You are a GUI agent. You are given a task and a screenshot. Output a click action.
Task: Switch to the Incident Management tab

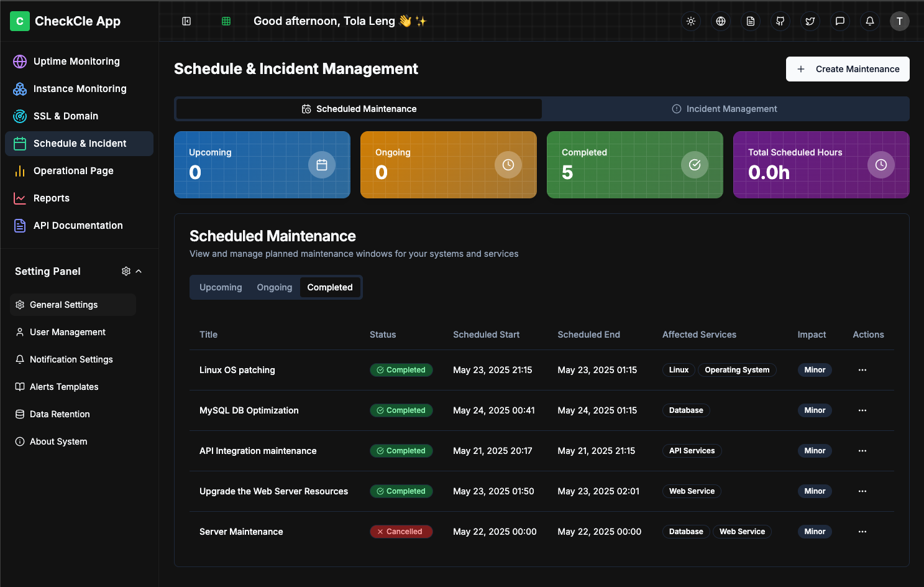coord(724,108)
